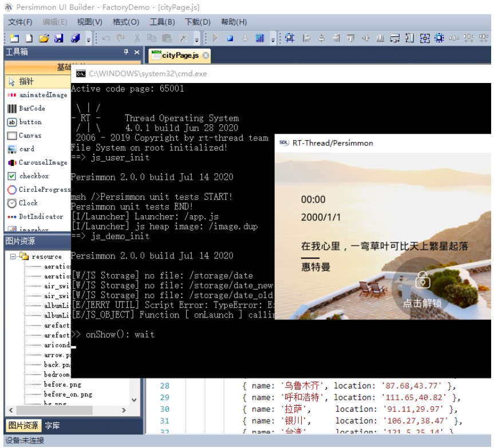Click the make same width icon
Screen dimensions: 494x448
395,38
